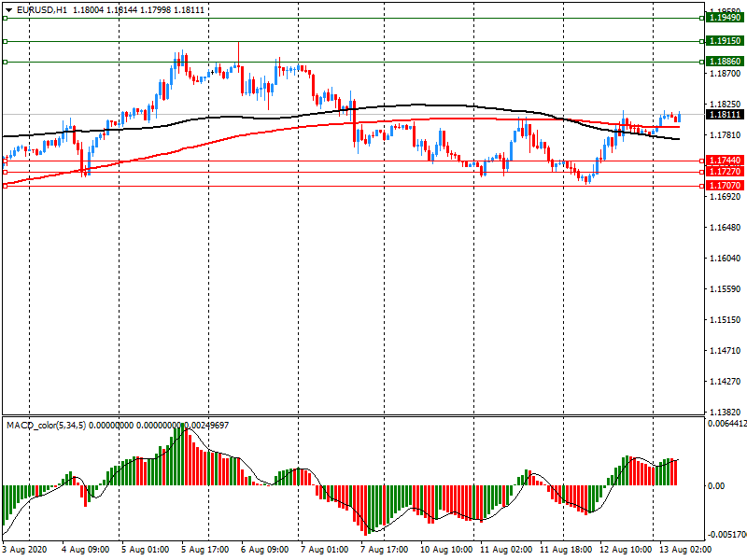Select right handle of the 1.17440 line
Image resolution: width=747 pixels, height=560 pixels.
pyautogui.click(x=702, y=161)
